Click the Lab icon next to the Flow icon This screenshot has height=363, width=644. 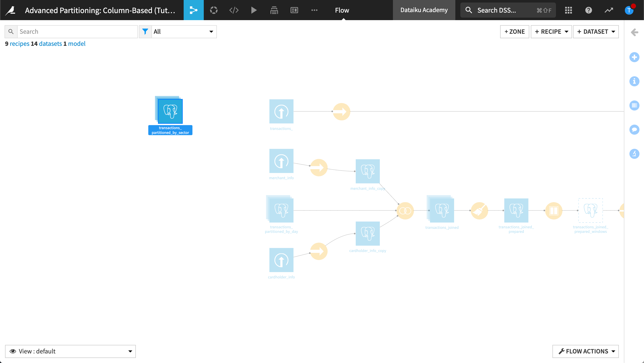point(214,10)
